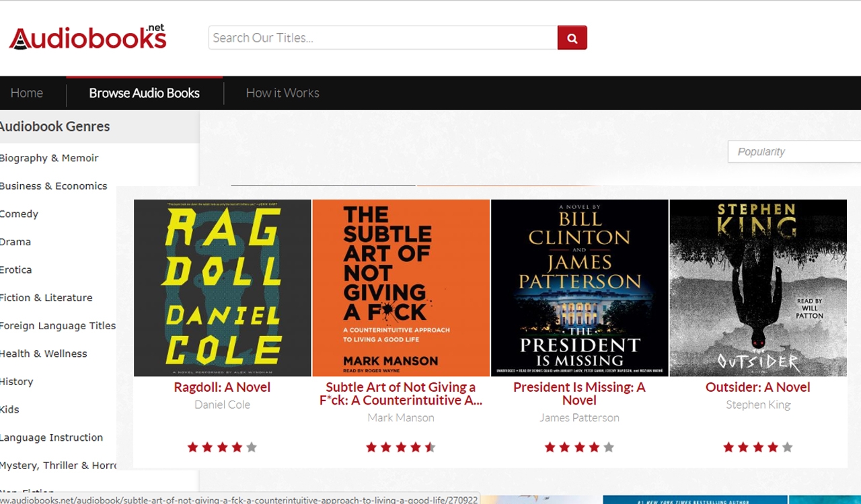Click the Subtle Art of Not Giving title
This screenshot has width=861, height=504.
click(x=401, y=394)
